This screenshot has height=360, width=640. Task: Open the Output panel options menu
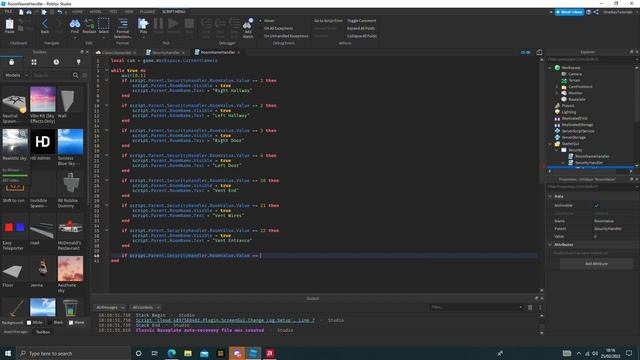[540, 307]
